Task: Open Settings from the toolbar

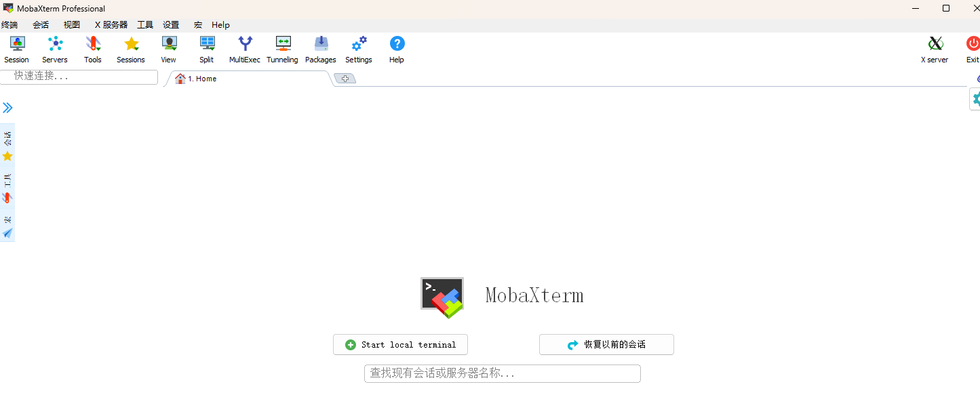Action: (359, 49)
